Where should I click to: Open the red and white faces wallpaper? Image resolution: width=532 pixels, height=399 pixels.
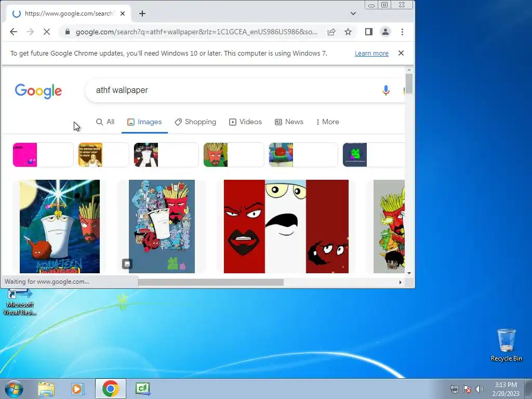(x=286, y=227)
